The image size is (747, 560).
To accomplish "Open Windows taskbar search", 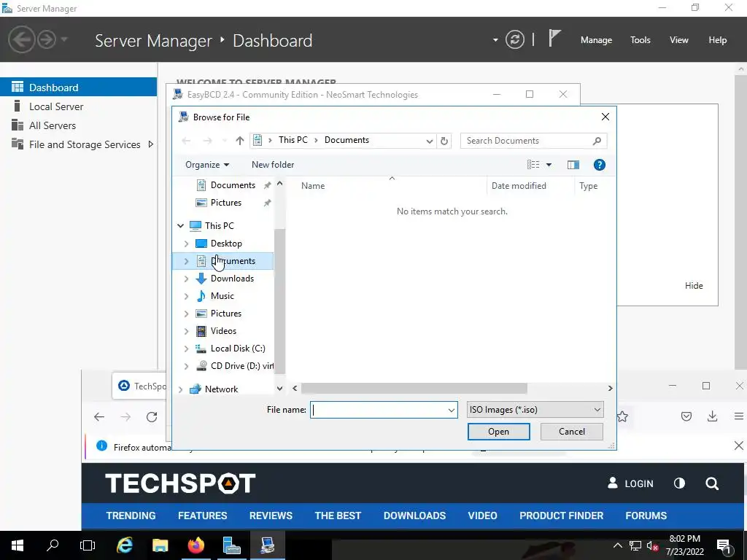I will (53, 545).
